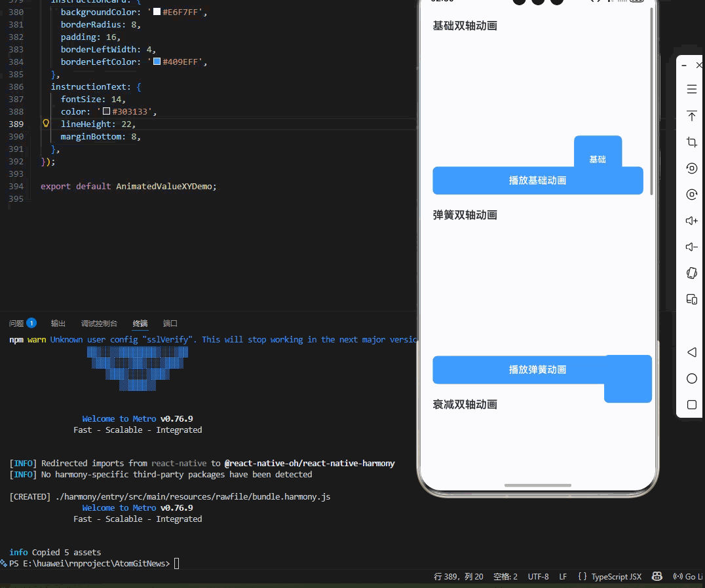This screenshot has height=588, width=705.
Task: Click the Go Live status bar item
Action: point(688,576)
